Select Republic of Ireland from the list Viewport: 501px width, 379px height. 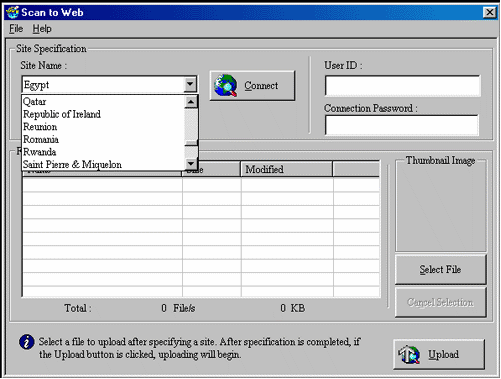point(103,114)
